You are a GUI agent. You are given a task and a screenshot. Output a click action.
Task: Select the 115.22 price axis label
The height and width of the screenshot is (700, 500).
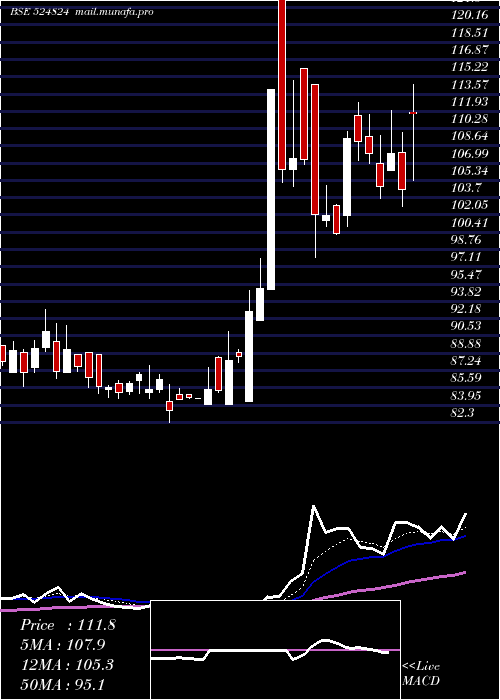(469, 67)
